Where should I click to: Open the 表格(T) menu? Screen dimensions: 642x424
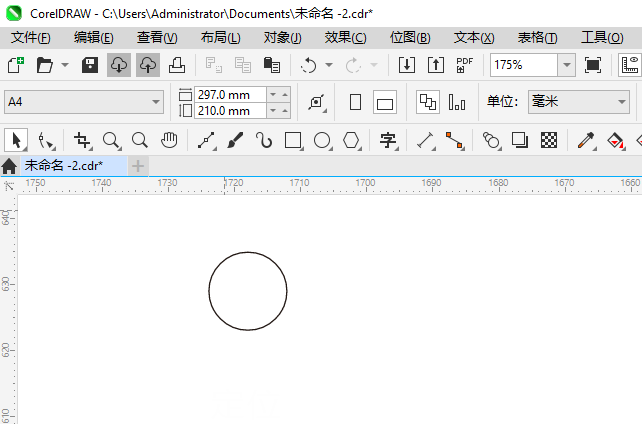click(538, 38)
